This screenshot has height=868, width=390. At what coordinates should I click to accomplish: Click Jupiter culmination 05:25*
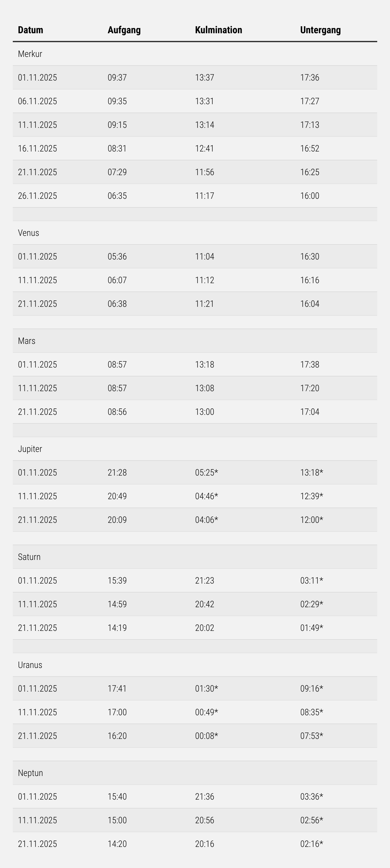[206, 472]
